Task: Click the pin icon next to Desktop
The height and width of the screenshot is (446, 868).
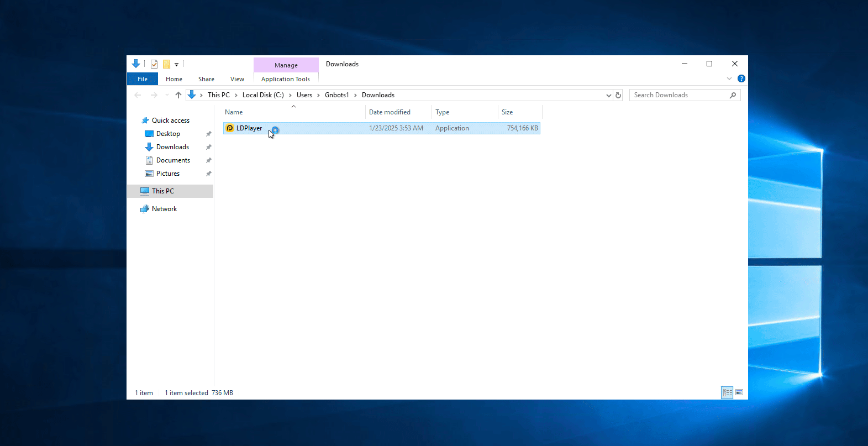Action: pyautogui.click(x=208, y=134)
